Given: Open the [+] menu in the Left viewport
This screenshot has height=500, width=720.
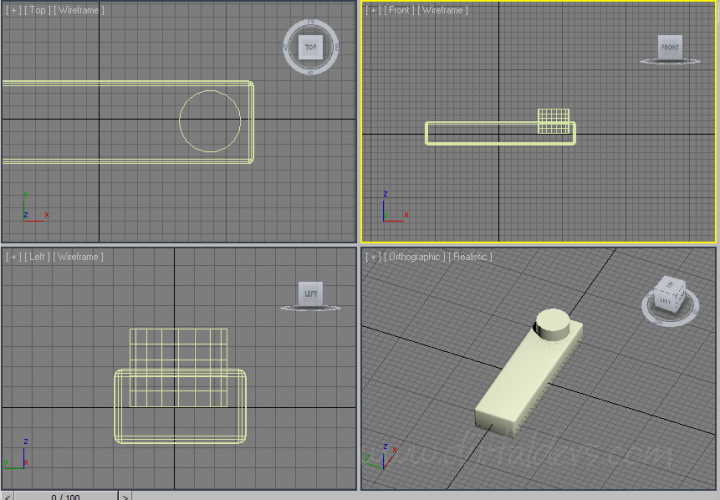Looking at the screenshot, I should tap(12, 257).
